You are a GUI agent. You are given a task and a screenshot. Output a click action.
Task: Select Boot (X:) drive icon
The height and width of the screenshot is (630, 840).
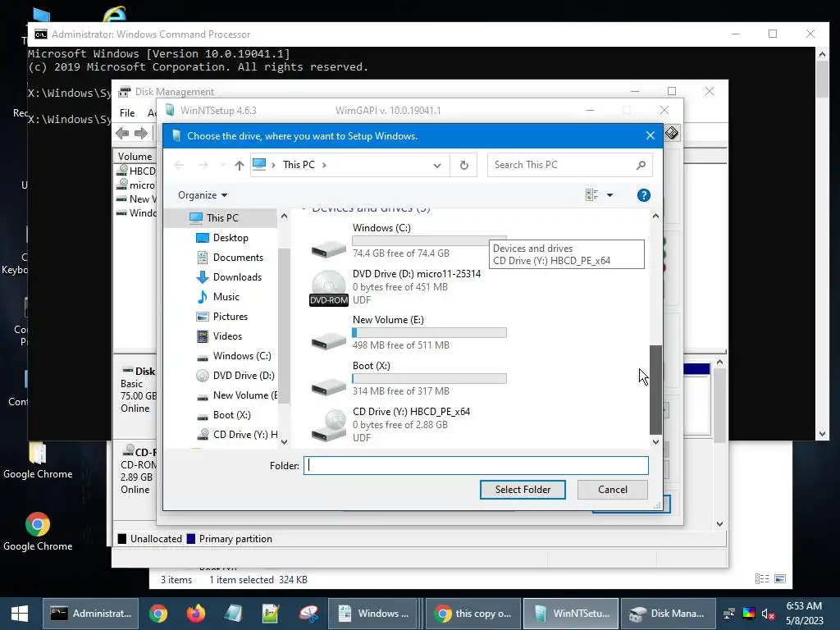click(x=328, y=386)
